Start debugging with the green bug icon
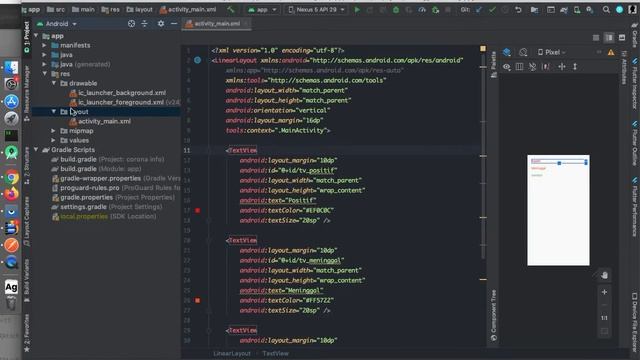 pyautogui.click(x=396, y=9)
